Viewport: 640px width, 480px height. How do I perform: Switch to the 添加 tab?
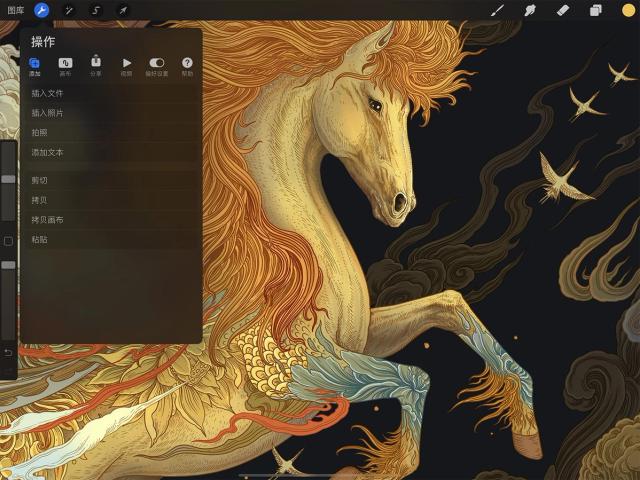35,67
